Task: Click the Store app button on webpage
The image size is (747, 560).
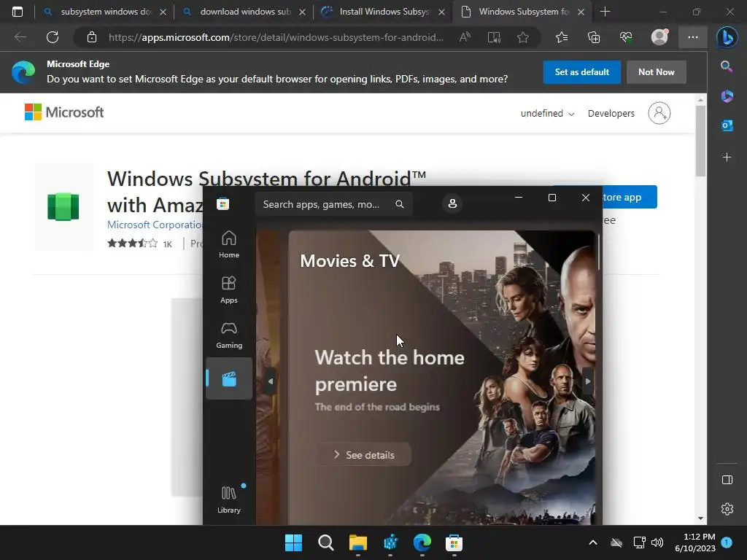Action: coord(629,197)
